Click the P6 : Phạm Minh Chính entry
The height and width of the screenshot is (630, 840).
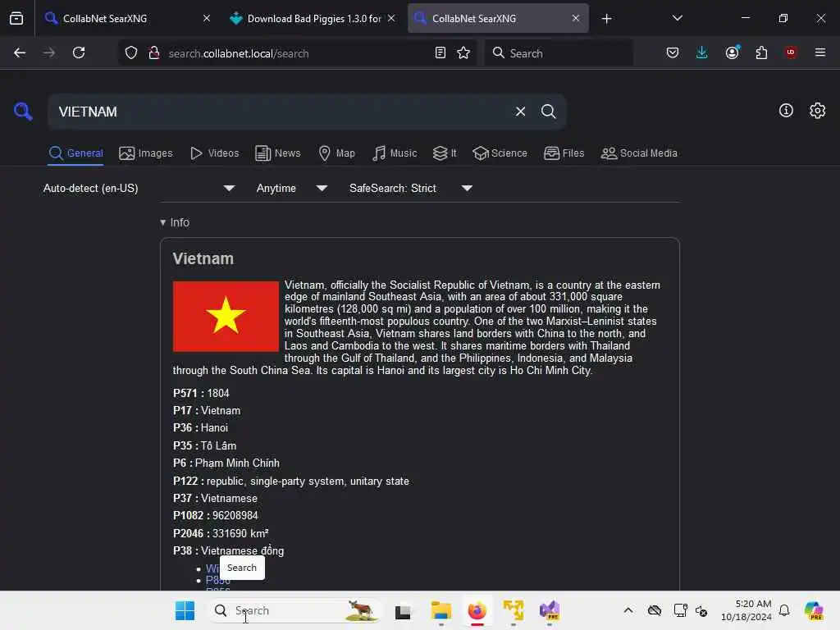pyautogui.click(x=226, y=463)
